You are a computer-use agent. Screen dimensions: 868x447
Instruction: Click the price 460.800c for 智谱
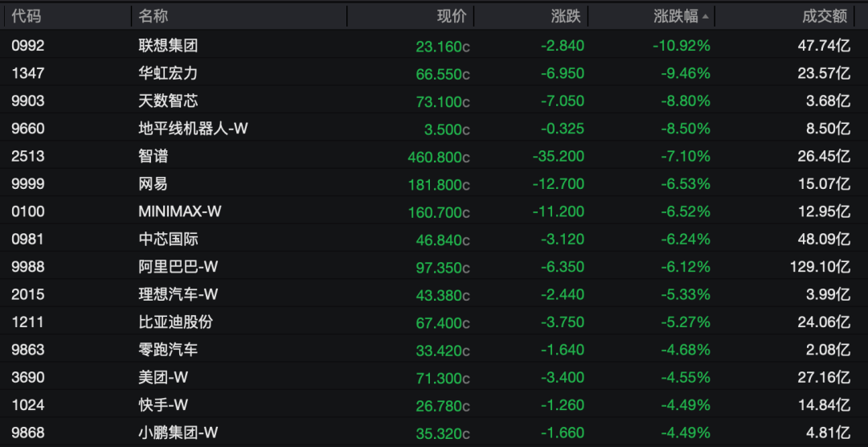(439, 157)
